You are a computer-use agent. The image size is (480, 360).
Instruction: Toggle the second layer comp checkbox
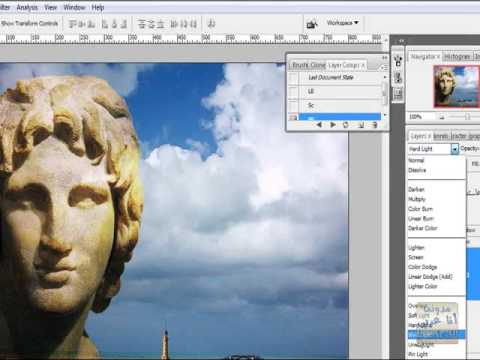pos(293,91)
